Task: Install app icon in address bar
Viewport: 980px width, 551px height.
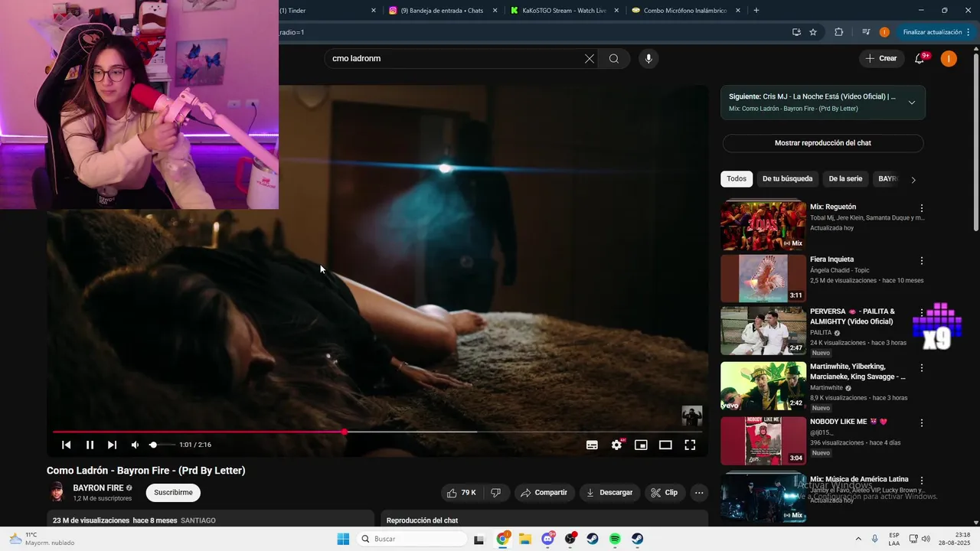Action: point(796,32)
